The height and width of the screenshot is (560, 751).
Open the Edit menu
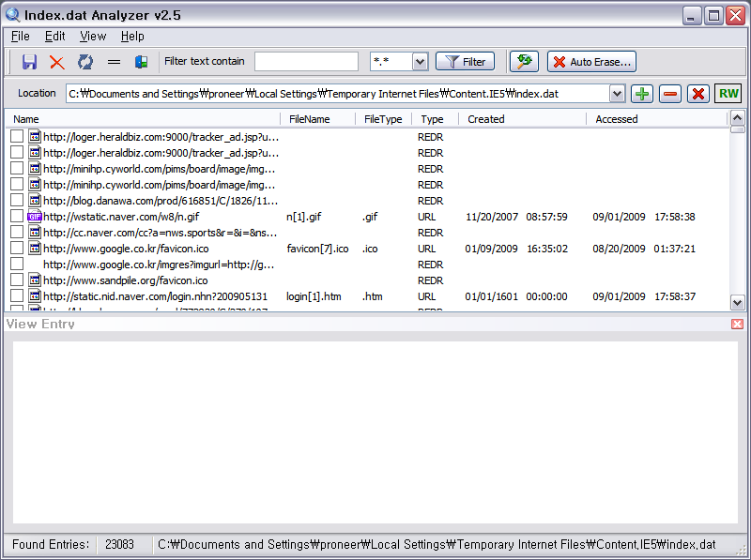click(54, 36)
